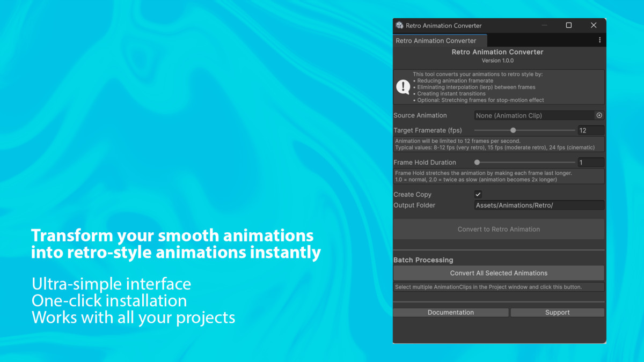Open the Support page

click(x=557, y=312)
